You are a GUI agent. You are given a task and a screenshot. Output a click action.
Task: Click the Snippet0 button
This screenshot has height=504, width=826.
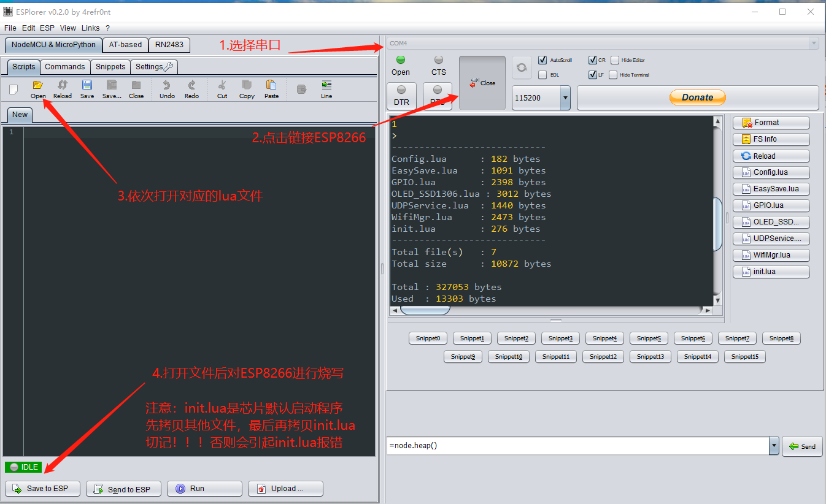click(428, 338)
